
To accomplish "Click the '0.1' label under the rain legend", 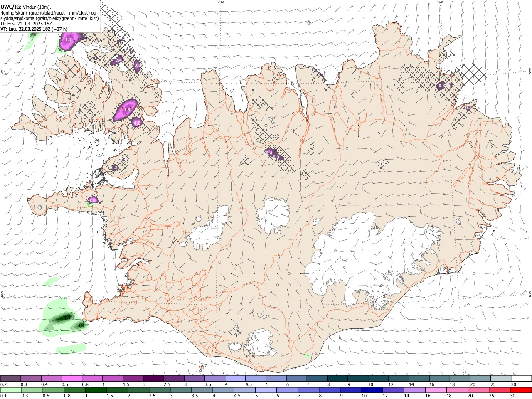I will 3,396.
